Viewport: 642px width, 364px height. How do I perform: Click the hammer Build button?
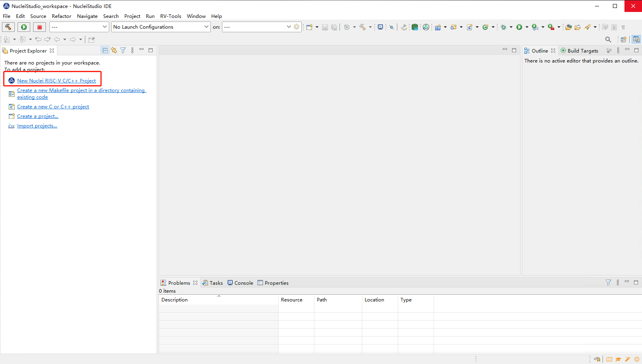coord(8,27)
